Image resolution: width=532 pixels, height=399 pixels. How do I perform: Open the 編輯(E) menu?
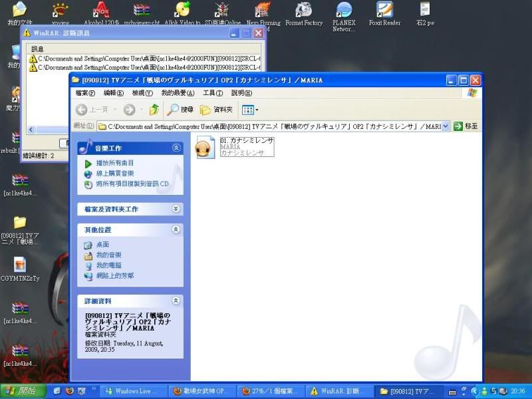tap(113, 93)
